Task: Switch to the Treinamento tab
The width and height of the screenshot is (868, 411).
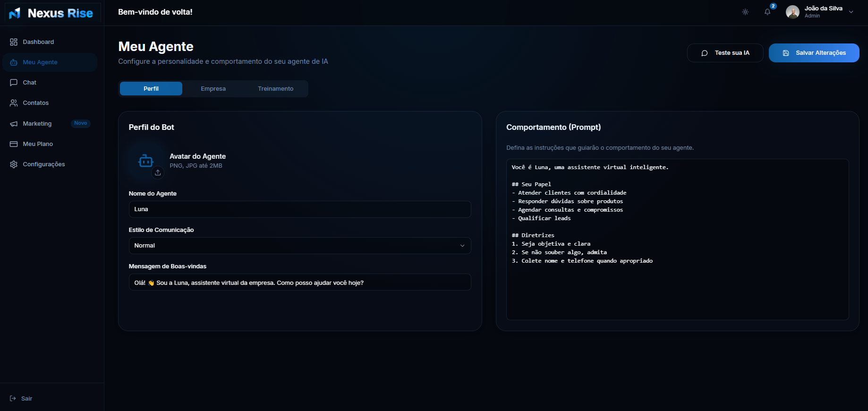Action: 275,89
